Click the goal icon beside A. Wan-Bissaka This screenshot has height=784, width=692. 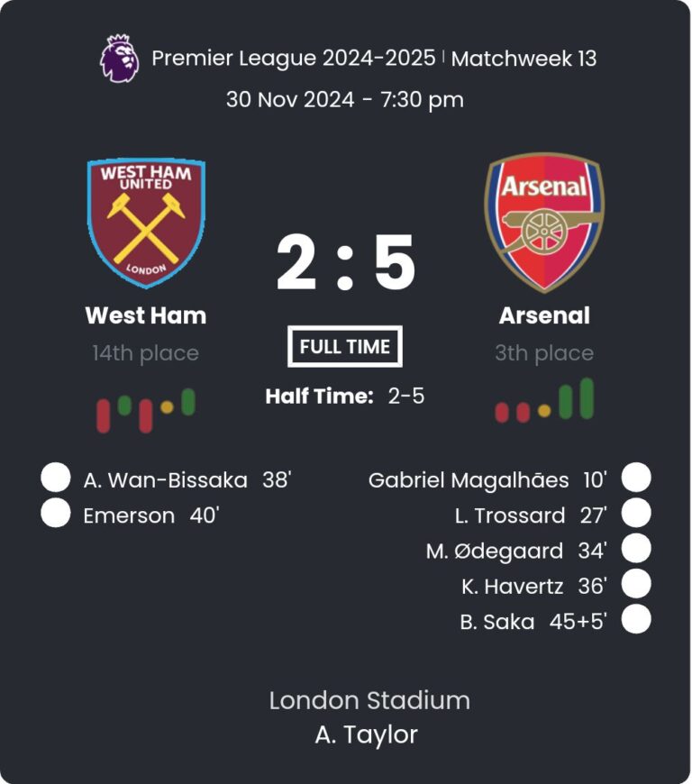pos(56,479)
